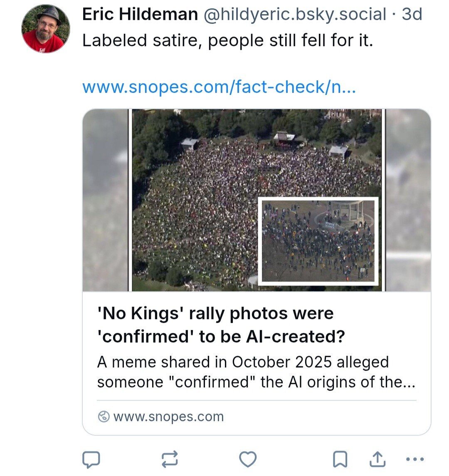Image resolution: width=449 pixels, height=476 pixels.
Task: Click the www.snopes.com domain label
Action: (x=168, y=416)
